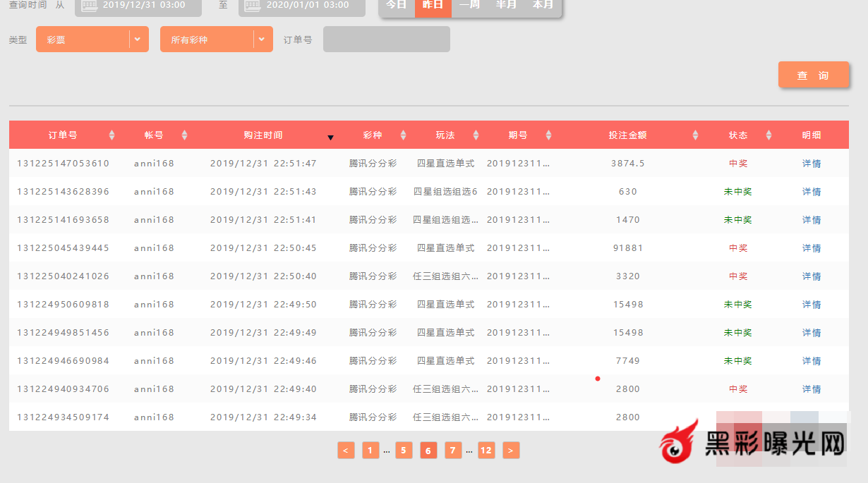Select the 一周 quick range
Viewport: 868px width, 483px height.
(469, 6)
